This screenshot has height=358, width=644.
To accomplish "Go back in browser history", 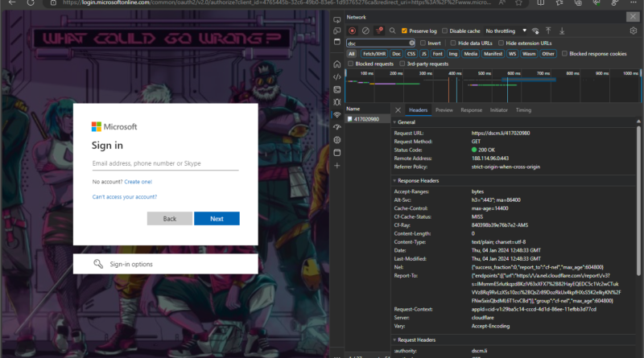I will 12,2.
